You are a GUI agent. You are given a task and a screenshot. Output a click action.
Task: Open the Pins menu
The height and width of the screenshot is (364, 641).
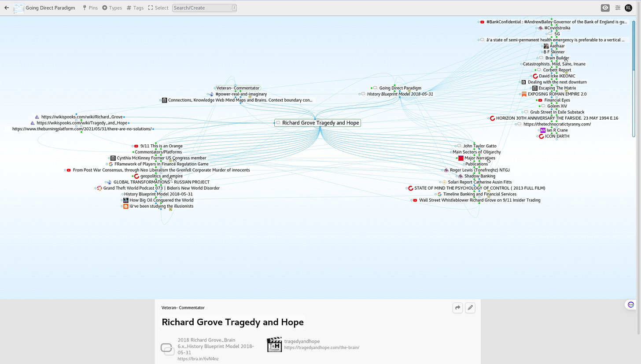pos(90,7)
